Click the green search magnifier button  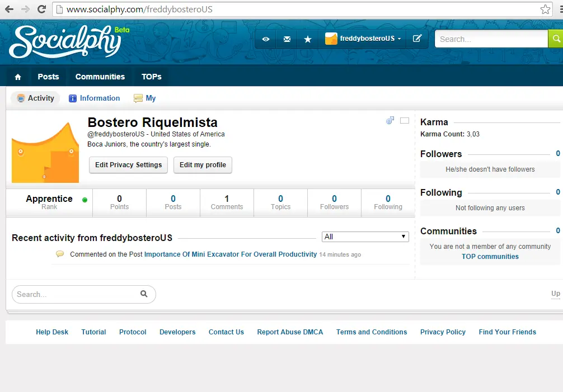point(556,39)
